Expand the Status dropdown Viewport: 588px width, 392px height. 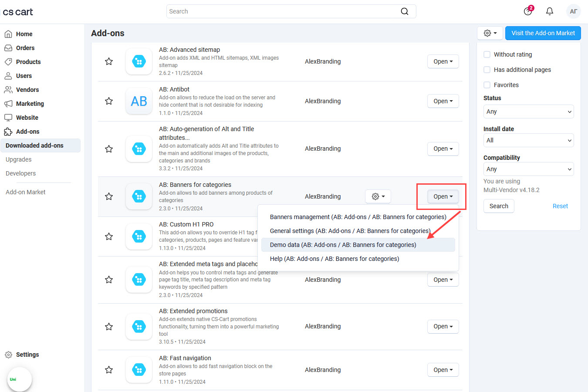(x=528, y=112)
